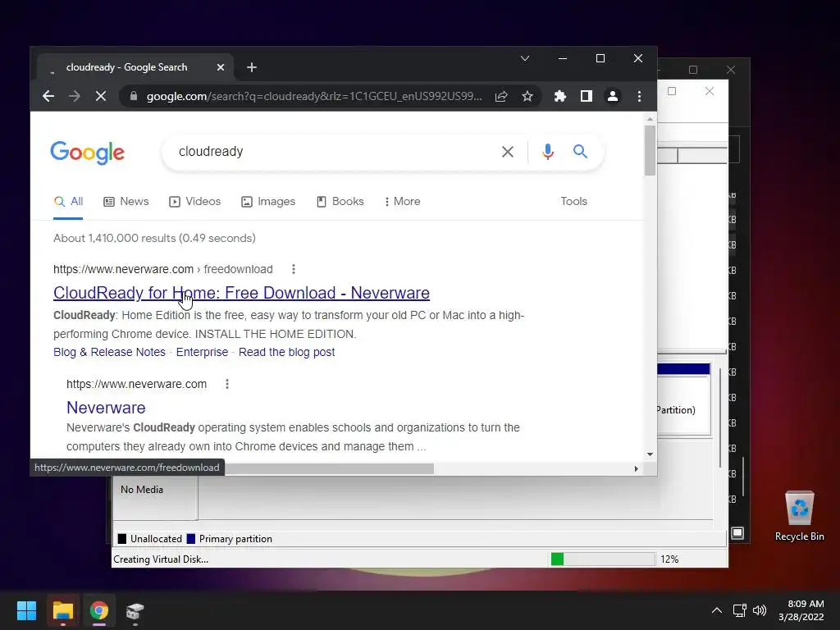Click the Creating Virtual Disk progress bar
The width and height of the screenshot is (840, 630).
tap(603, 559)
